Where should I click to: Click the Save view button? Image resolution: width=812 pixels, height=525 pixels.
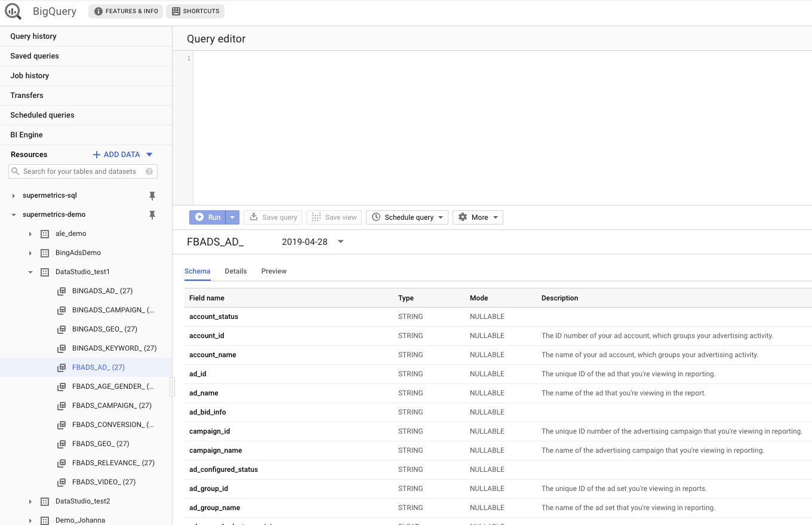click(x=334, y=217)
